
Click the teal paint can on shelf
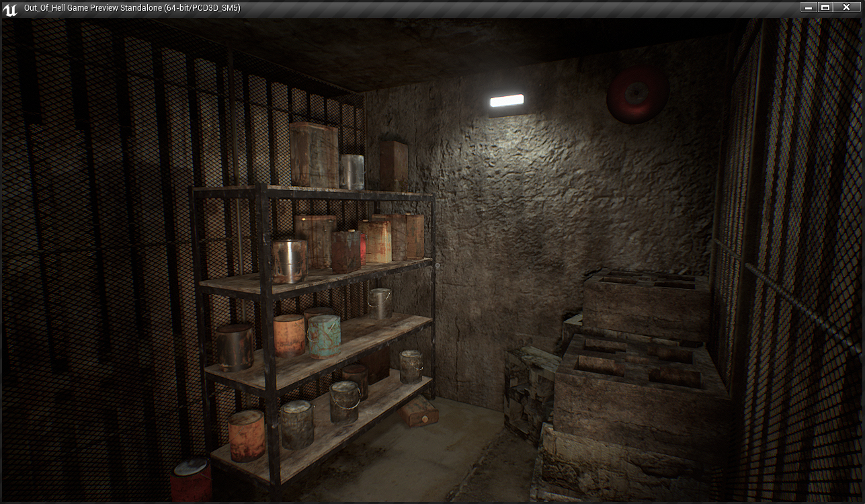coord(324,336)
